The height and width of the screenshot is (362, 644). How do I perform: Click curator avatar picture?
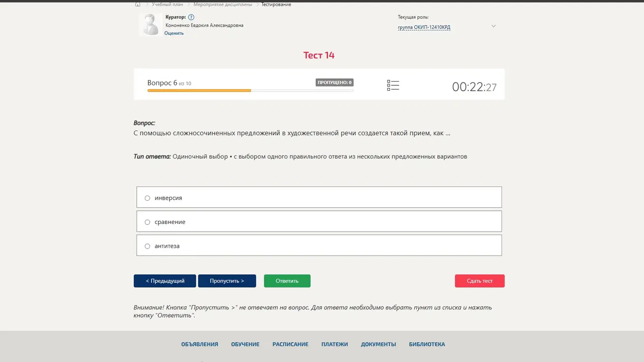(151, 24)
